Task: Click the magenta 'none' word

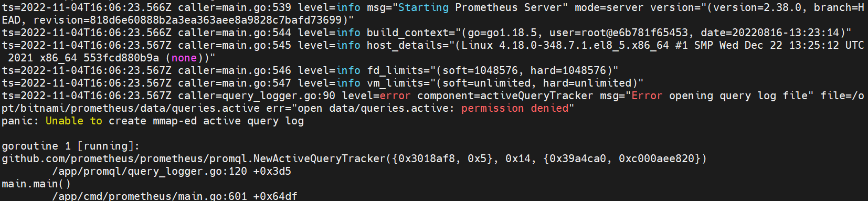Action: (x=184, y=58)
